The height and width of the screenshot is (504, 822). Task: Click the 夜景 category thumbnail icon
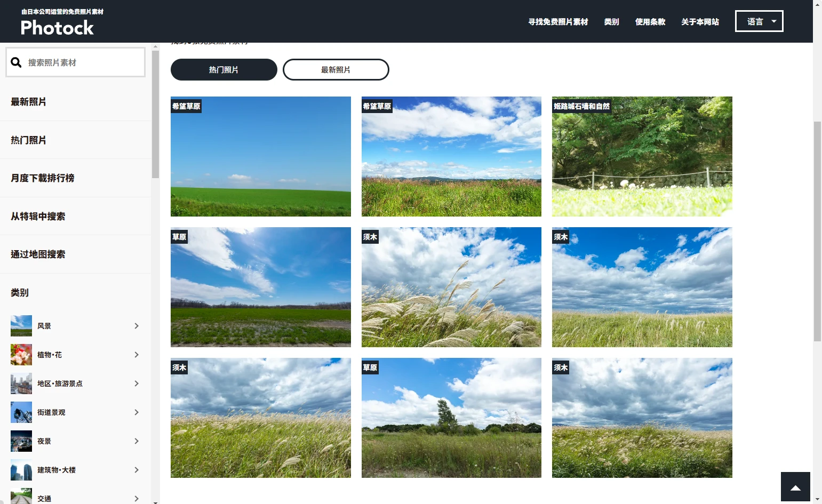point(21,441)
